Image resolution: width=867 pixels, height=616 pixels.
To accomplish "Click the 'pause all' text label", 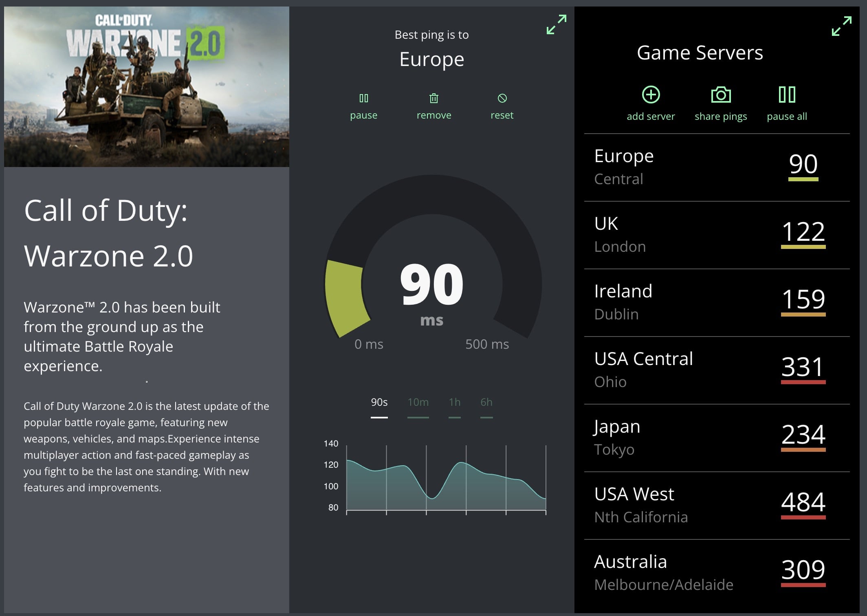I will pos(787,117).
